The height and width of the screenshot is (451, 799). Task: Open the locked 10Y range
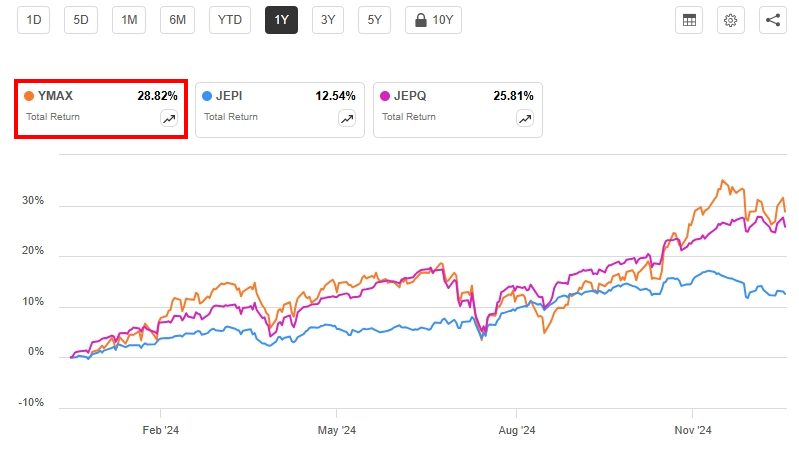434,20
